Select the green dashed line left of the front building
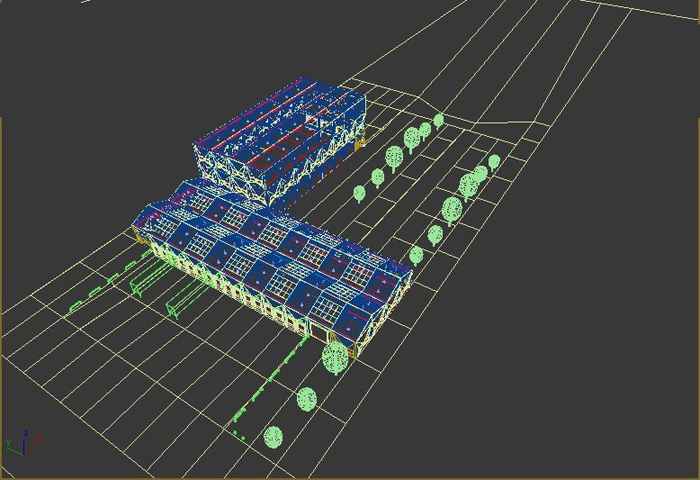Viewport: 700px width, 480px height. click(x=110, y=283)
